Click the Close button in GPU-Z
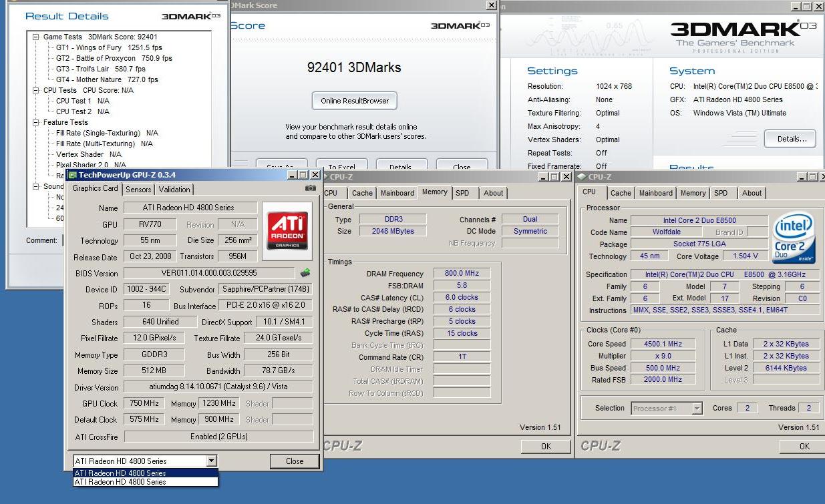This screenshot has width=825, height=504. pos(295,461)
